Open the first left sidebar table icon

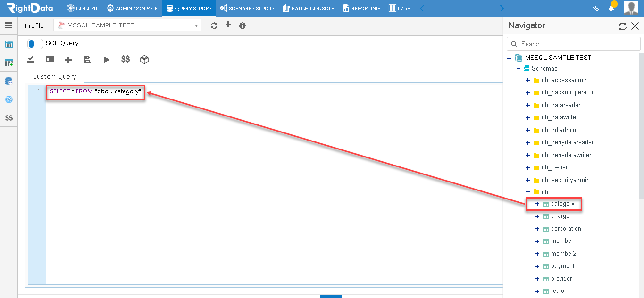(x=8, y=44)
